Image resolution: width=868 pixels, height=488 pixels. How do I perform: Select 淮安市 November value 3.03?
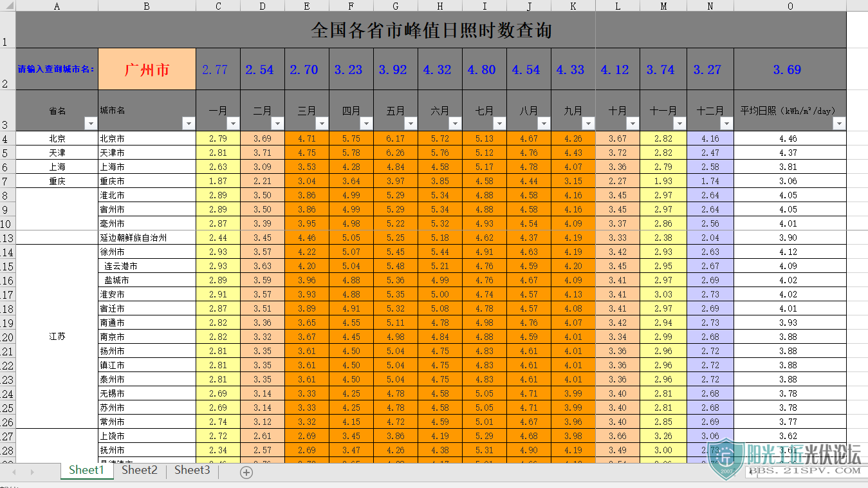point(663,294)
